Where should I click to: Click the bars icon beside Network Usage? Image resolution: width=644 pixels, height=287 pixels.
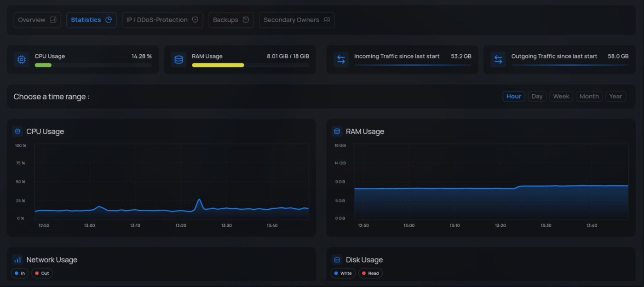[17, 259]
